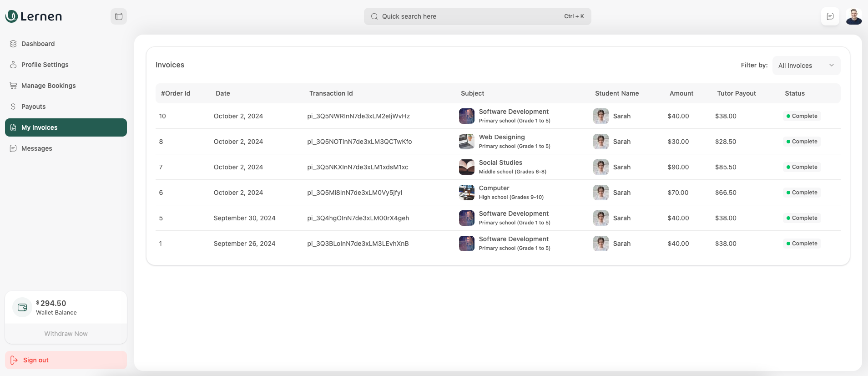Click Sarah's avatar in order 10 row
Image resolution: width=868 pixels, height=376 pixels.
[601, 116]
